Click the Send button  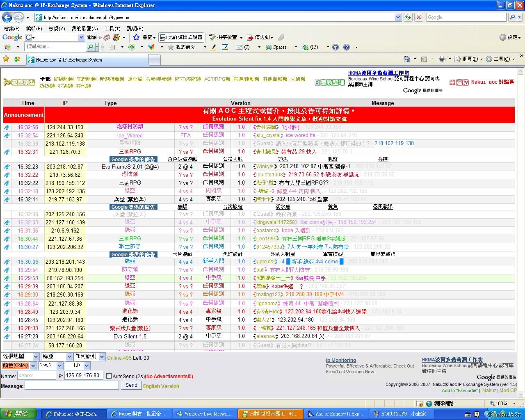pyautogui.click(x=131, y=385)
